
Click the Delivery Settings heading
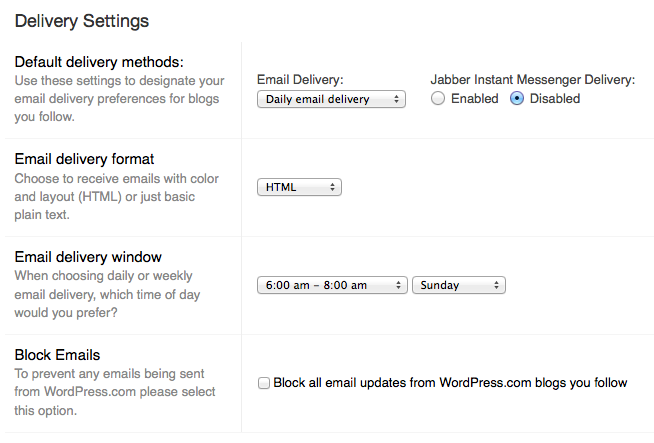click(x=82, y=21)
